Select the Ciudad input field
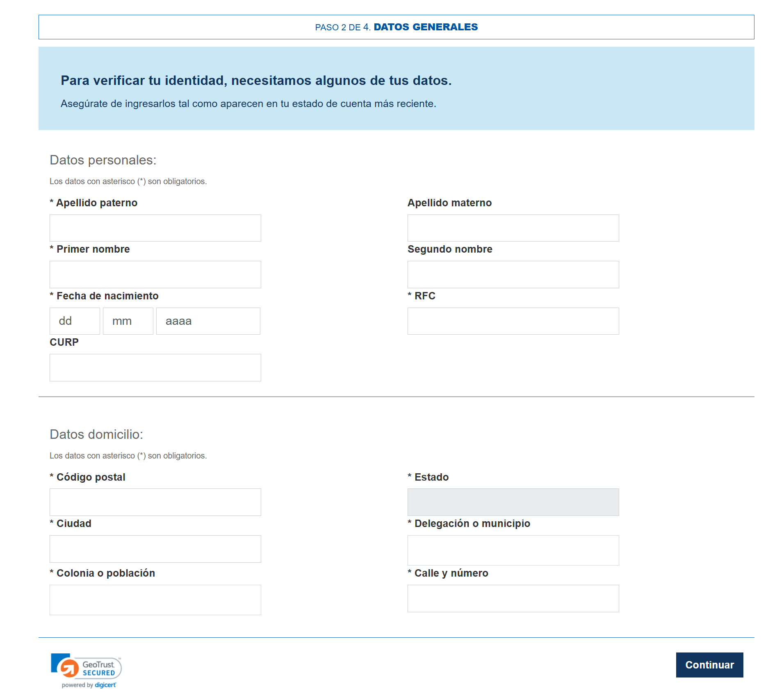784x698 pixels. (x=155, y=549)
